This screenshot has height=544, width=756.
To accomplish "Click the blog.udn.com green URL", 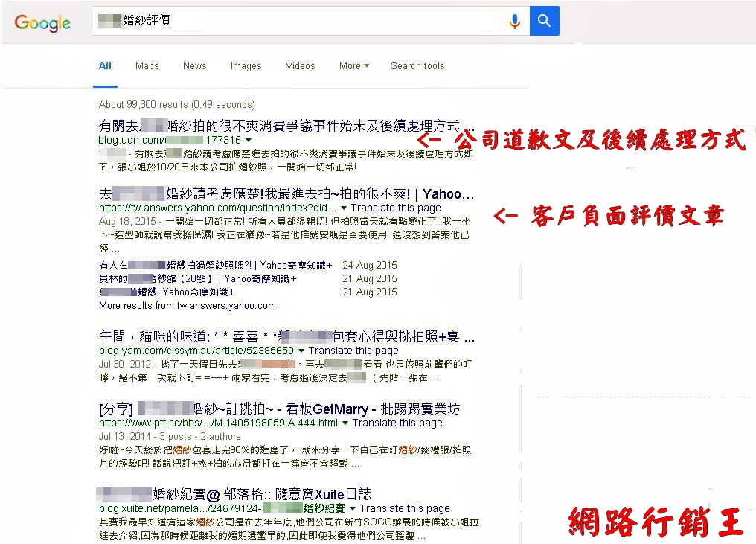I will coord(170,141).
